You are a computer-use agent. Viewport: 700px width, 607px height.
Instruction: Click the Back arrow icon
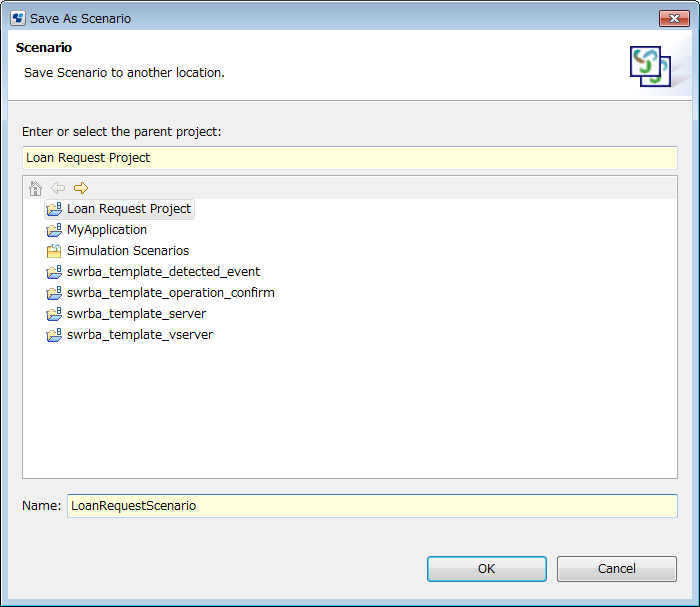tap(58, 188)
